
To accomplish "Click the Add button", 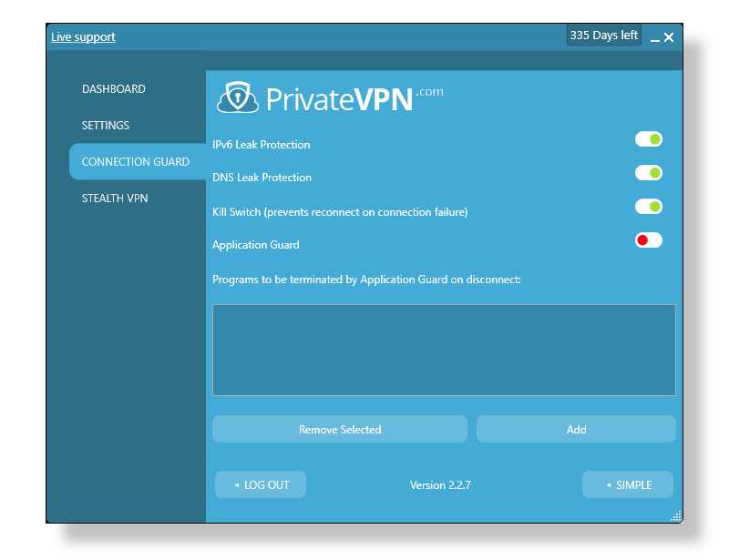I will (x=576, y=429).
